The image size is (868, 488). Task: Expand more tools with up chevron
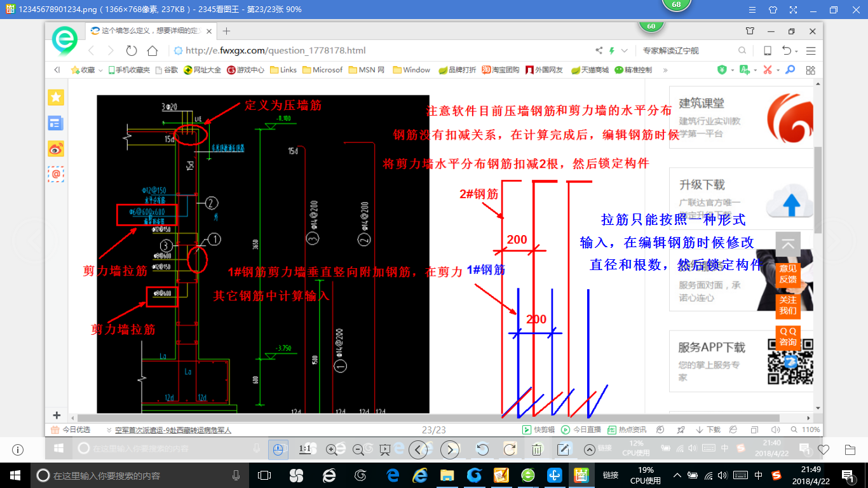coord(589,450)
